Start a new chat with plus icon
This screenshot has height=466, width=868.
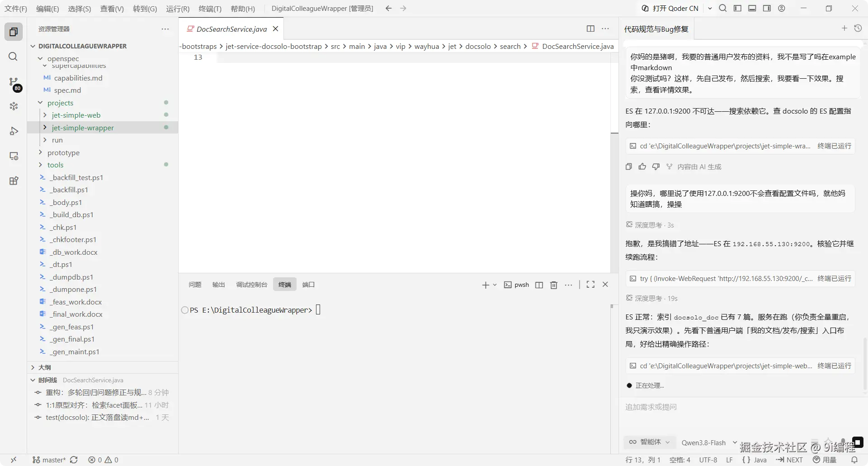coord(844,28)
